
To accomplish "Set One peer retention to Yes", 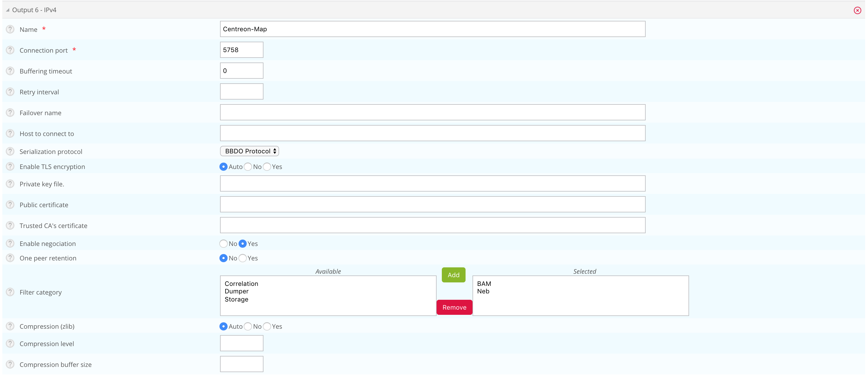I will [x=243, y=258].
